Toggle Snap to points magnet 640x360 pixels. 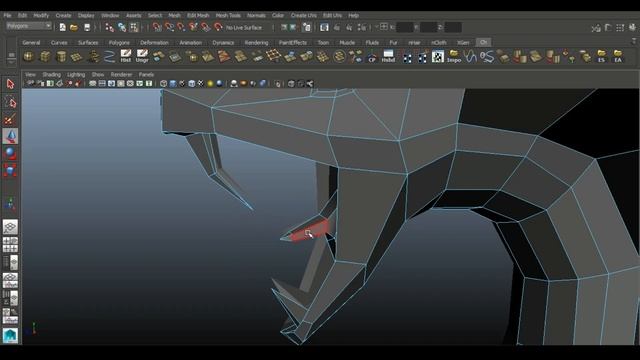[181, 27]
